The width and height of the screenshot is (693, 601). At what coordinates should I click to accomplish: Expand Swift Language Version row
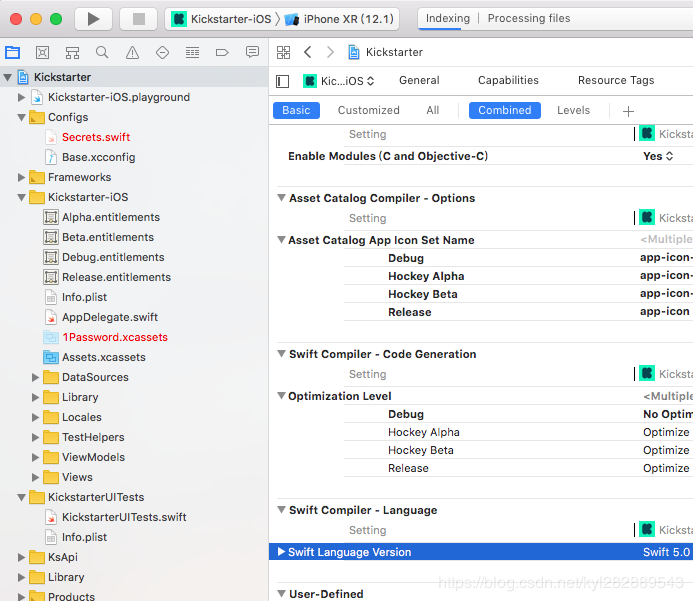coord(281,552)
